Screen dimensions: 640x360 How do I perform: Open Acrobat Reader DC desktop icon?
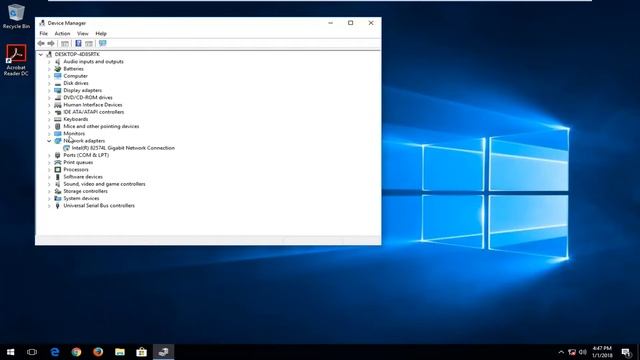(x=16, y=60)
